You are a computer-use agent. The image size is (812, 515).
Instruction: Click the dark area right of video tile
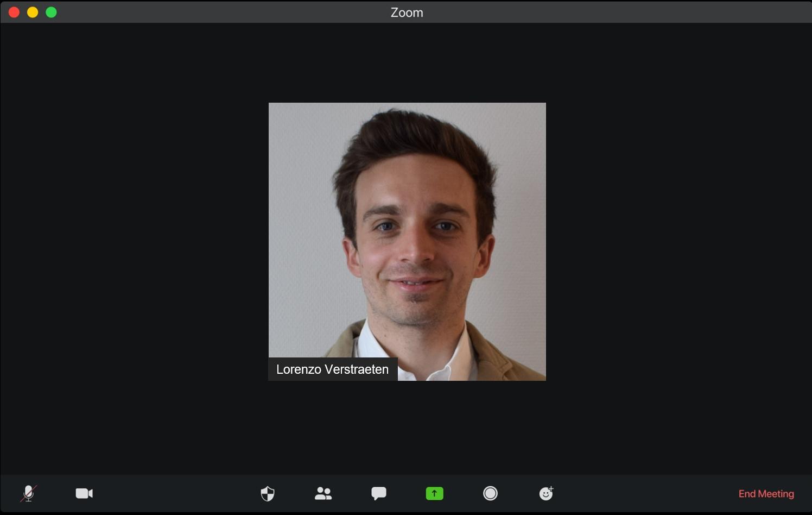(678, 244)
